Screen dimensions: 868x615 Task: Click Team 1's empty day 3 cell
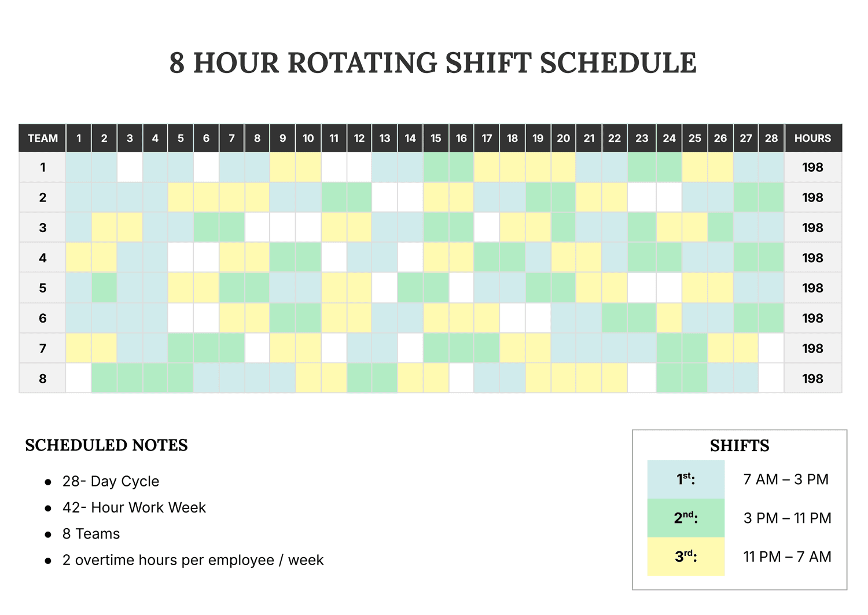[130, 167]
